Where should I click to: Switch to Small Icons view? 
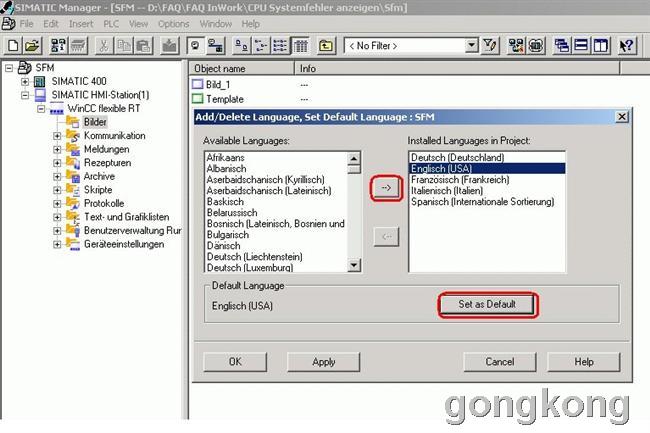pyautogui.click(x=261, y=46)
